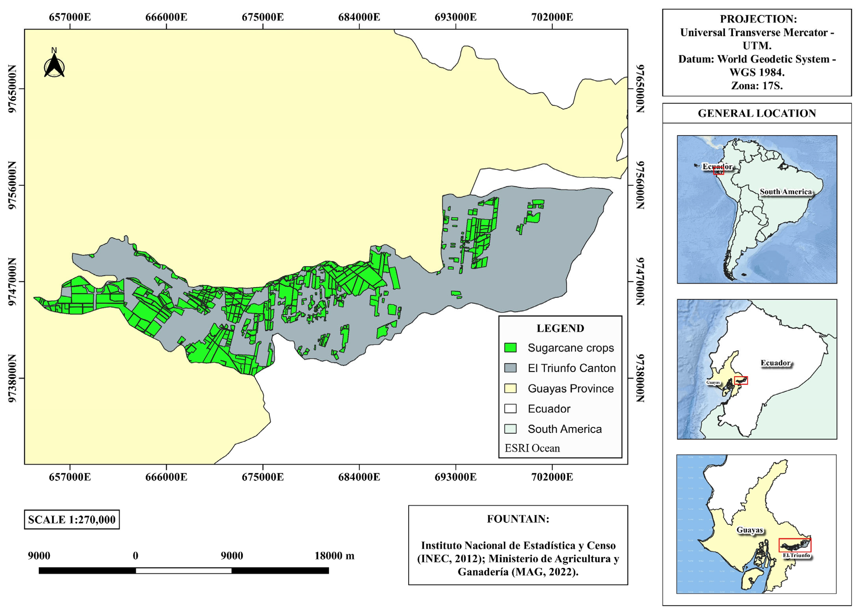Click the El Triunfo Canton gray swatch

point(510,368)
